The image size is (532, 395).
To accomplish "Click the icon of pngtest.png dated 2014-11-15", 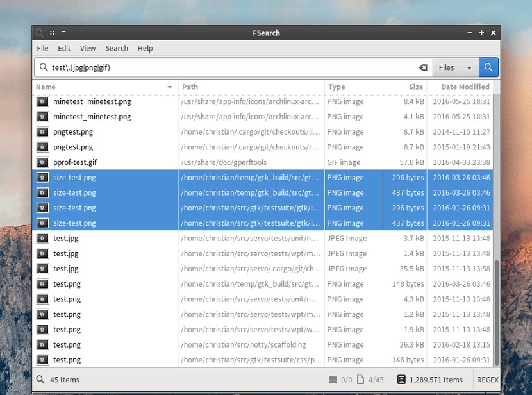I will coord(42,131).
